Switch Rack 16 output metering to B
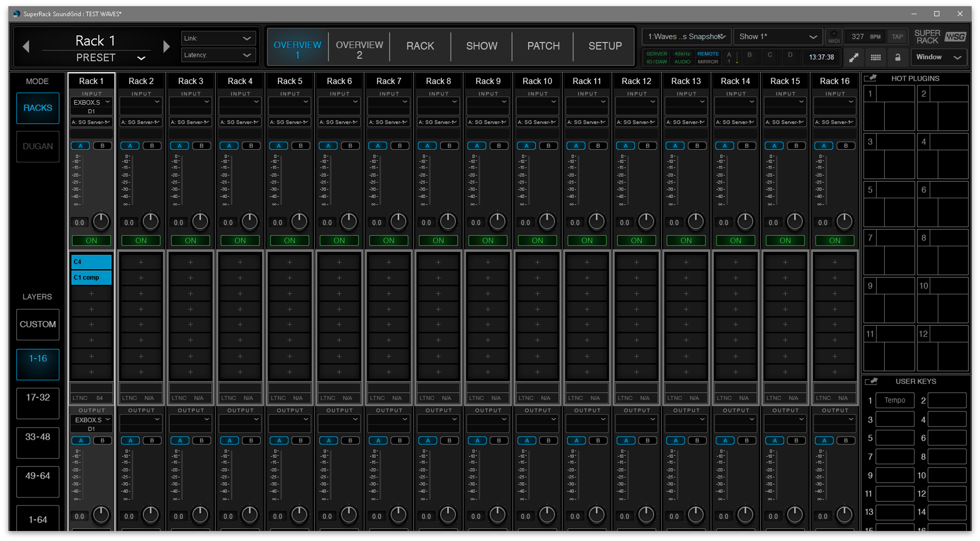The height and width of the screenshot is (541, 980). [846, 440]
